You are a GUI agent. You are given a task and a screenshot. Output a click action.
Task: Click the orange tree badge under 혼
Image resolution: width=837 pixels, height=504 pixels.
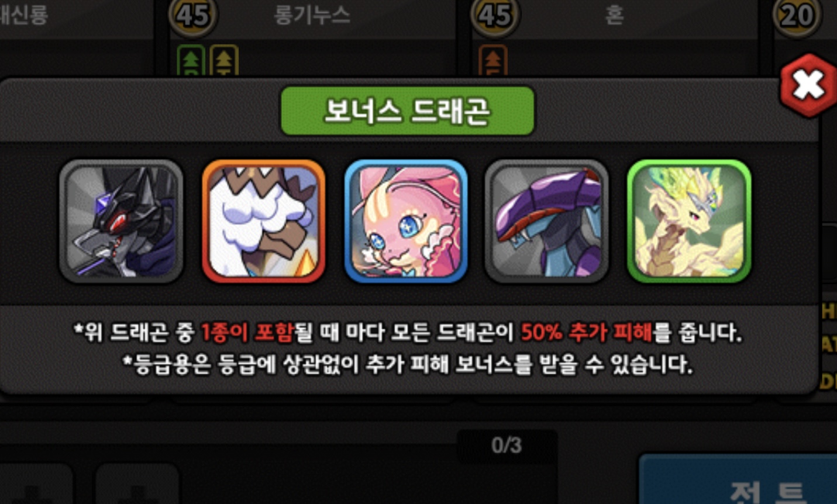coord(493,60)
